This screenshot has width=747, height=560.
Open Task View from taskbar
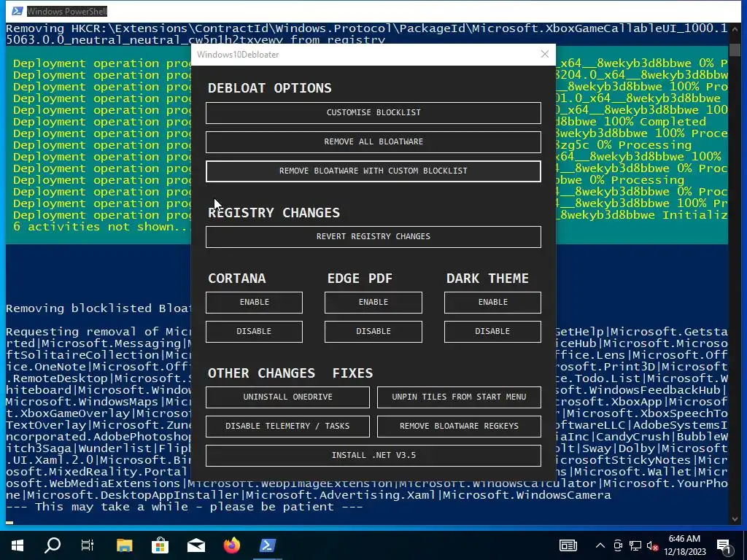[x=88, y=545]
